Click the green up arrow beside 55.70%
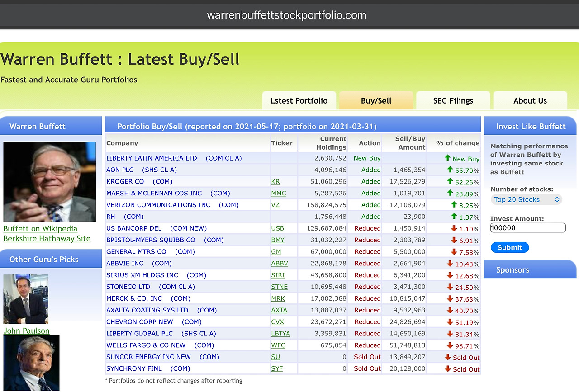Image resolution: width=579 pixels, height=392 pixels. [450, 170]
